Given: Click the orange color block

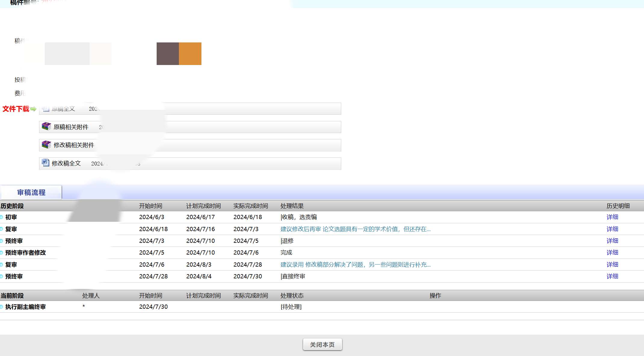Looking at the screenshot, I should tap(190, 54).
